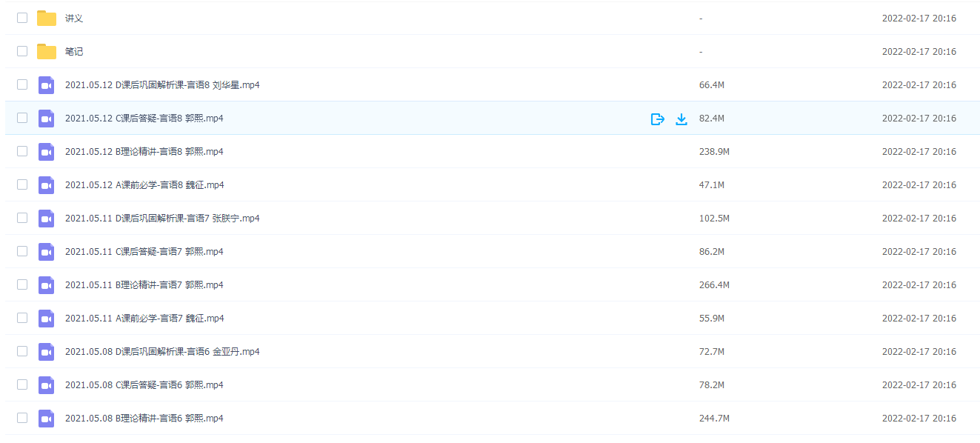Select checkbox for 言语6 金亚丹.mp4
The width and height of the screenshot is (980, 443).
coord(22,351)
